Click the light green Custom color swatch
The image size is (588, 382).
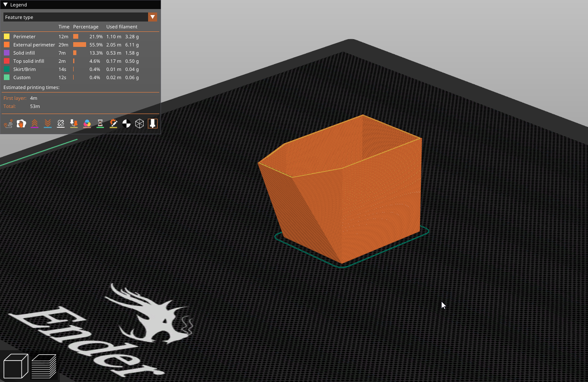(x=6, y=77)
